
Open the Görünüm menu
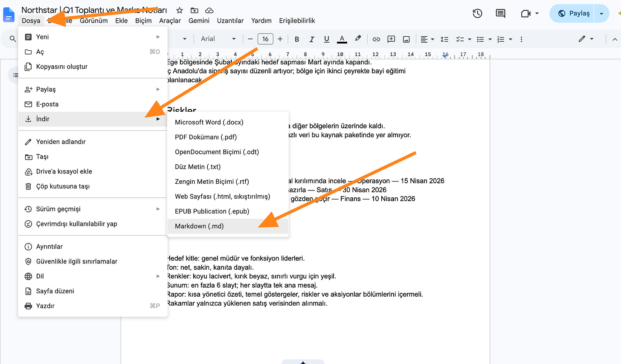point(94,20)
